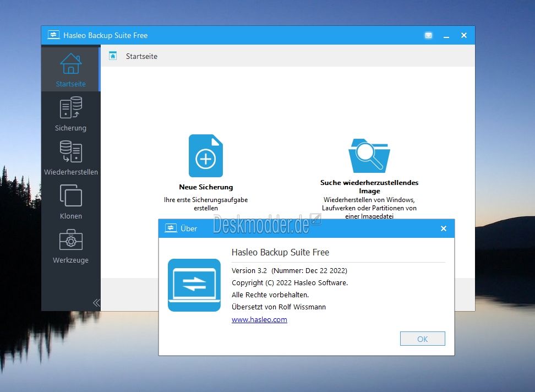This screenshot has width=535, height=392.
Task: Click the 'Hasleo Backup Suite Free' heading in Über dialog
Action: point(281,253)
